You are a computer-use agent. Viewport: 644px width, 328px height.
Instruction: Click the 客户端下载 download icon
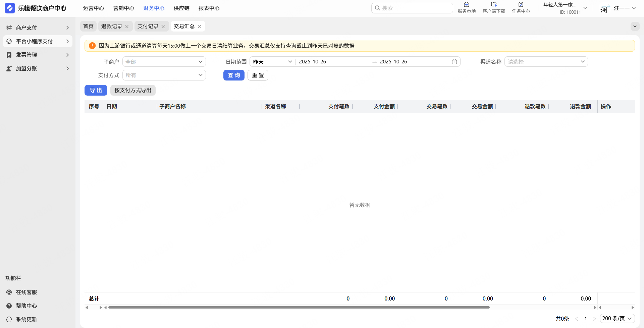(x=493, y=5)
